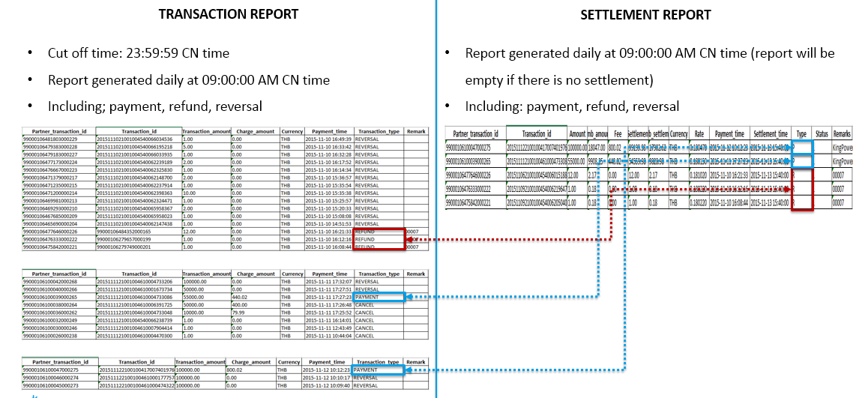Click the Rate column header
This screenshot has width=868, height=398.
pyautogui.click(x=699, y=134)
